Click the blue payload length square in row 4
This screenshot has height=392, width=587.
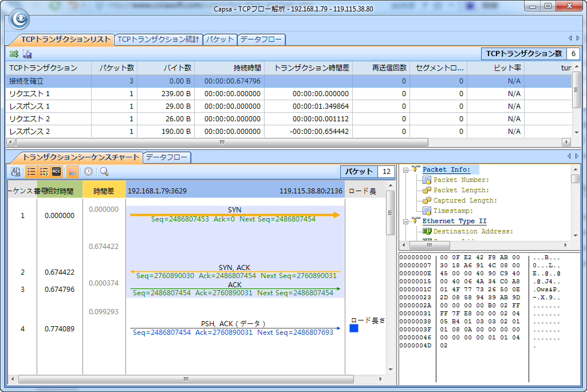(x=353, y=328)
